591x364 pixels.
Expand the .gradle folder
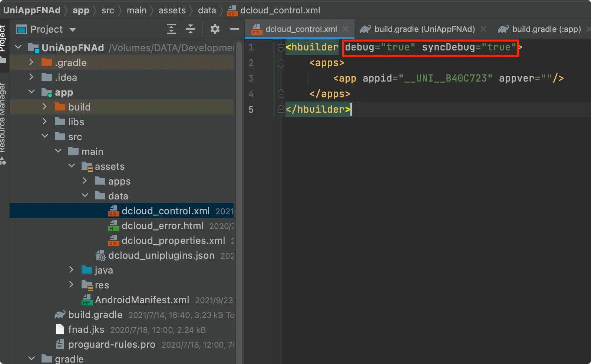(32, 62)
